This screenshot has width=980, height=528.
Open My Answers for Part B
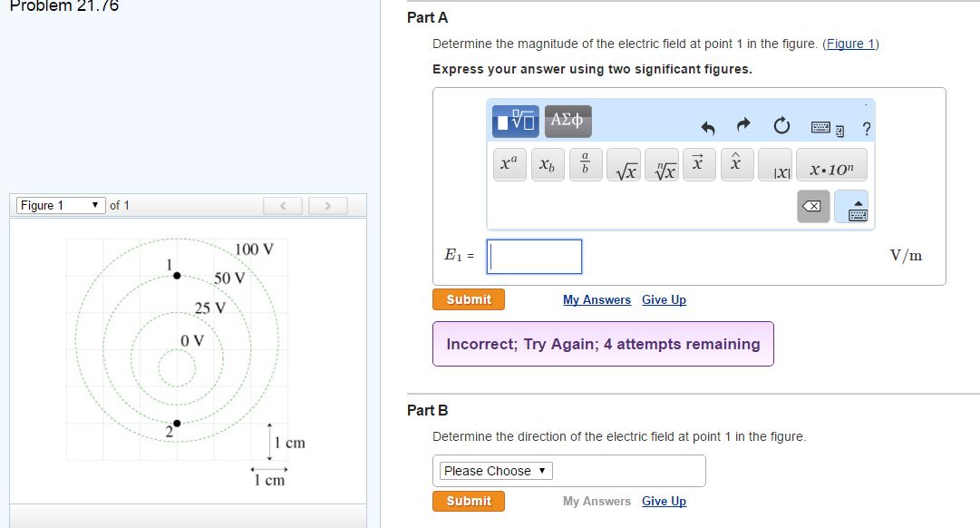[x=597, y=501]
